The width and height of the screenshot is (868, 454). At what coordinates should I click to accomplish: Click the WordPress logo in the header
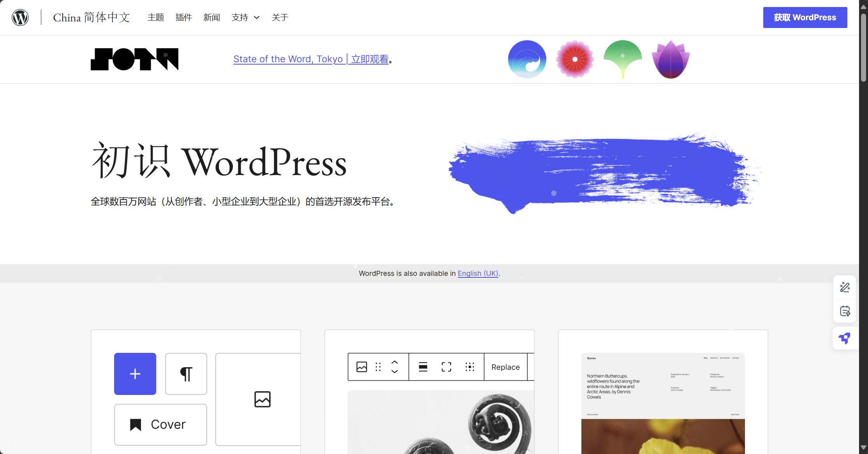click(x=20, y=17)
